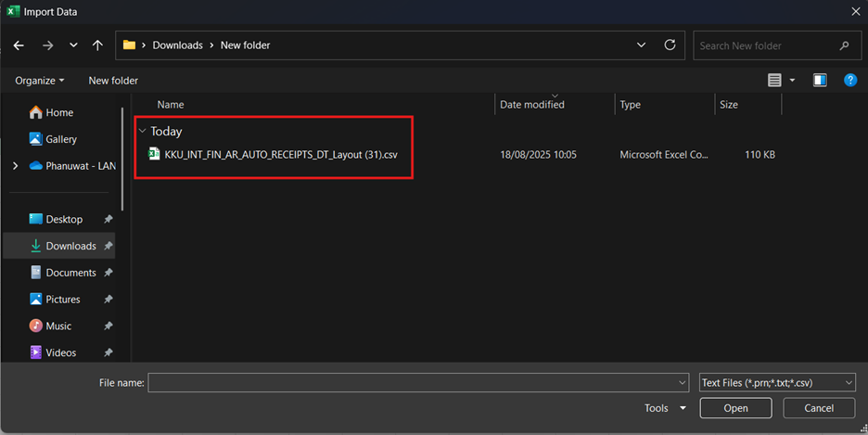Open Gallery in the sidebar
868x435 pixels.
pos(61,139)
